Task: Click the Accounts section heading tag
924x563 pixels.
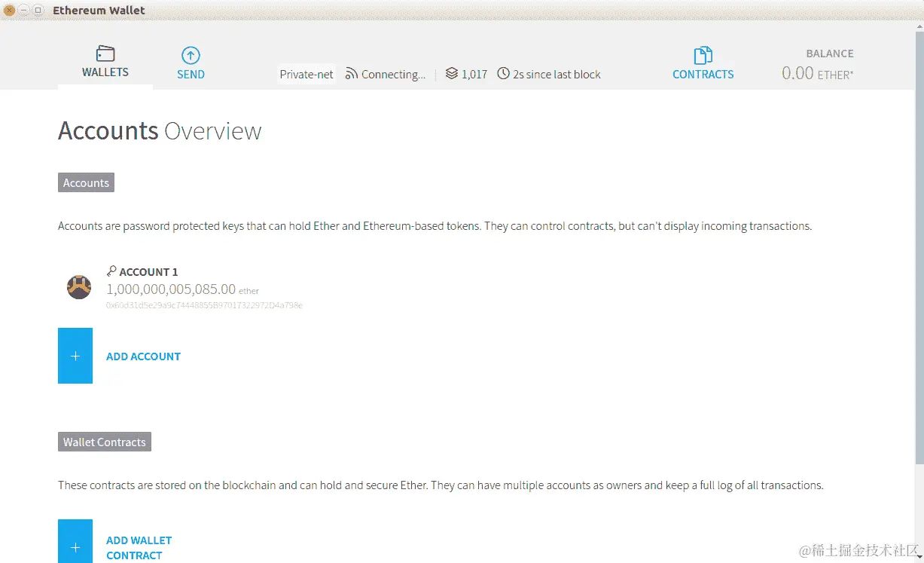Action: point(86,183)
